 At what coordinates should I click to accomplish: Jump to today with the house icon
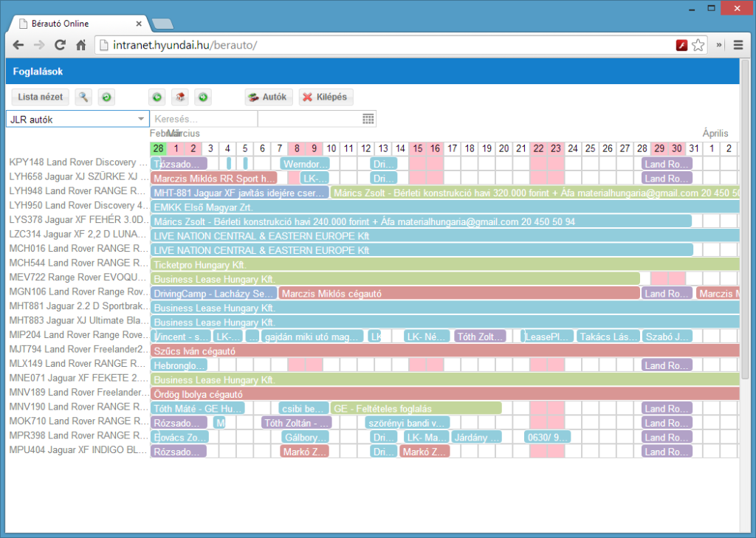click(180, 97)
